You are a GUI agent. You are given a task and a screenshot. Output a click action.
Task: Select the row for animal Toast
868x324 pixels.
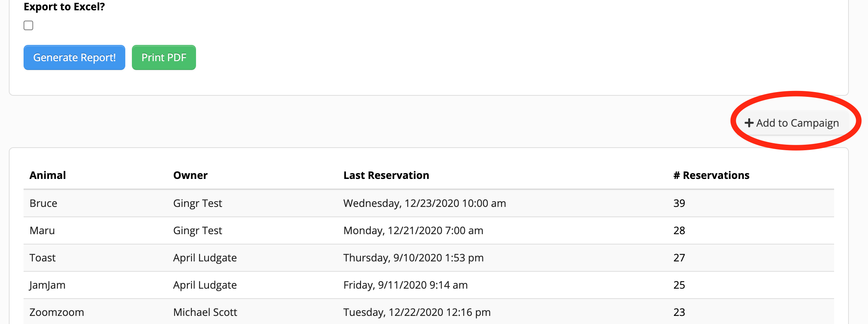pyautogui.click(x=42, y=257)
